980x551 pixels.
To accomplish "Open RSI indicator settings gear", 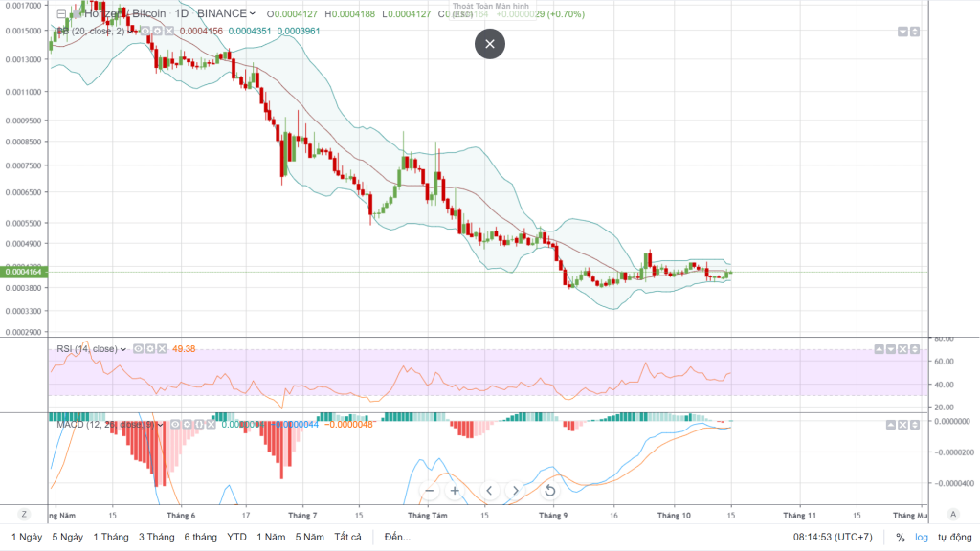I will 148,349.
